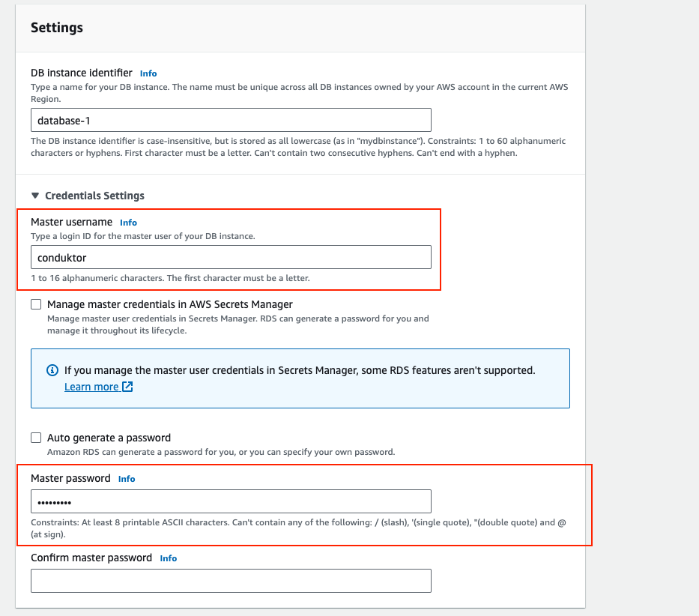The height and width of the screenshot is (616, 699).
Task: Click the Info link next to Master username
Action: pos(128,222)
